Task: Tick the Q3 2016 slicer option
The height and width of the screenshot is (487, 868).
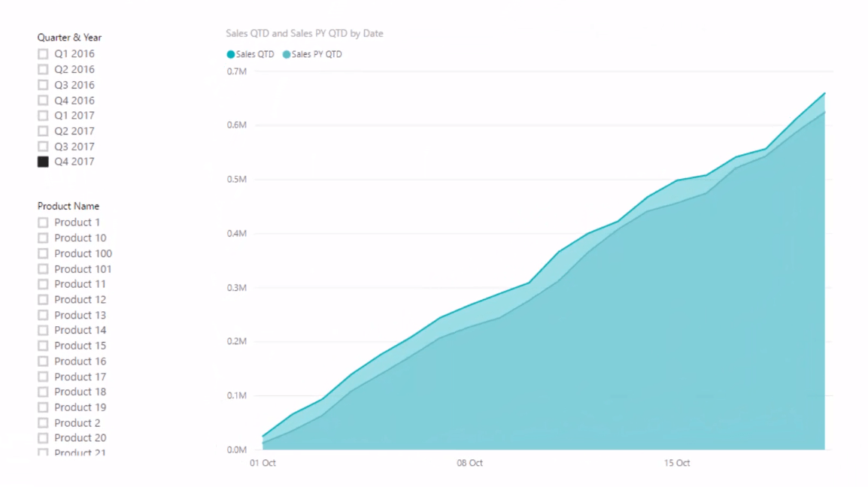Action: 43,85
